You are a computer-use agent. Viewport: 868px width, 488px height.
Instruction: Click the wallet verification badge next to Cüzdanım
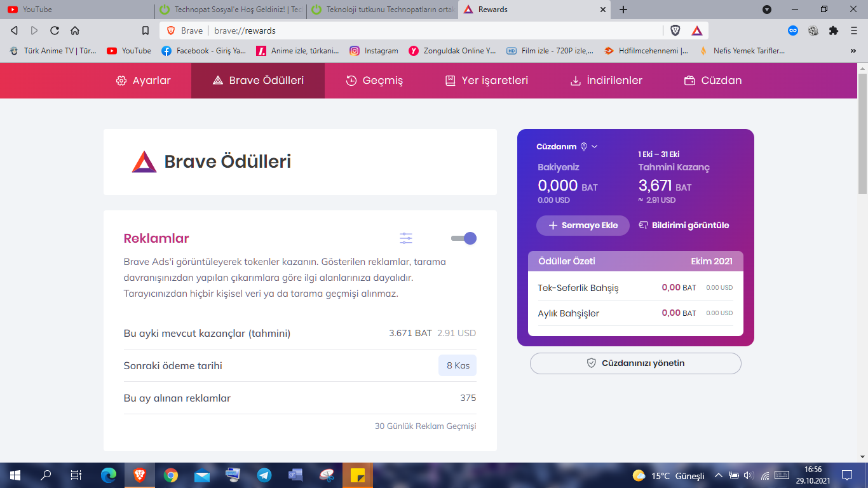pyautogui.click(x=584, y=147)
